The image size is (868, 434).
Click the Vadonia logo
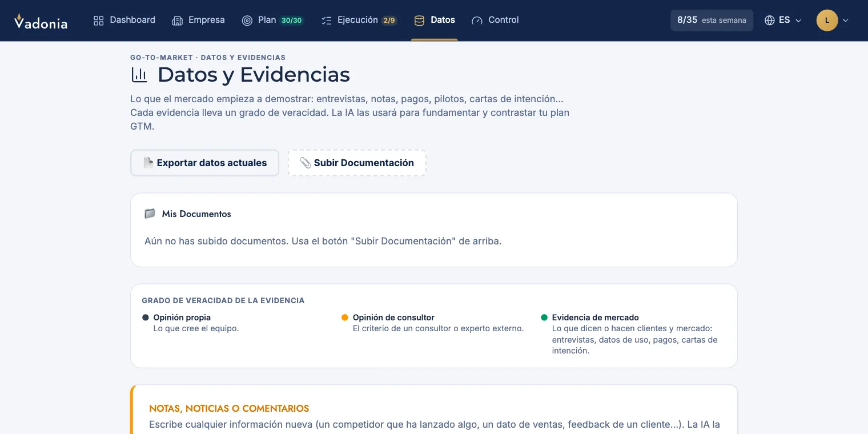tap(41, 21)
